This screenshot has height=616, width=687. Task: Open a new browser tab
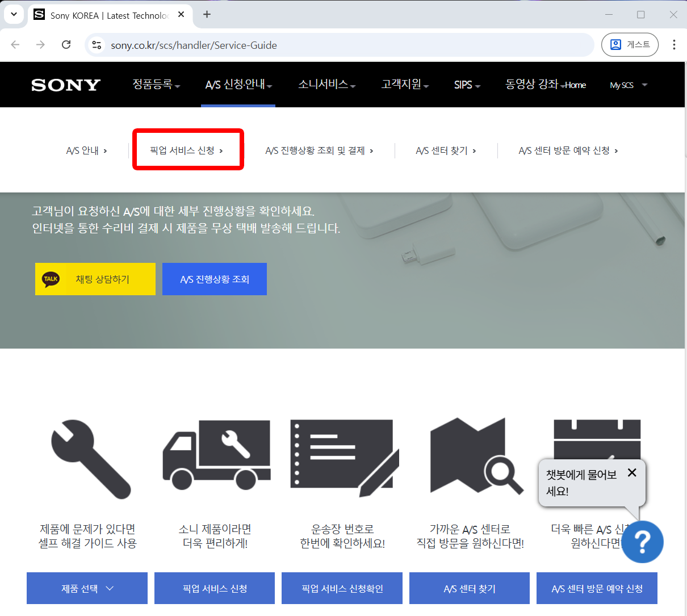coord(207,15)
